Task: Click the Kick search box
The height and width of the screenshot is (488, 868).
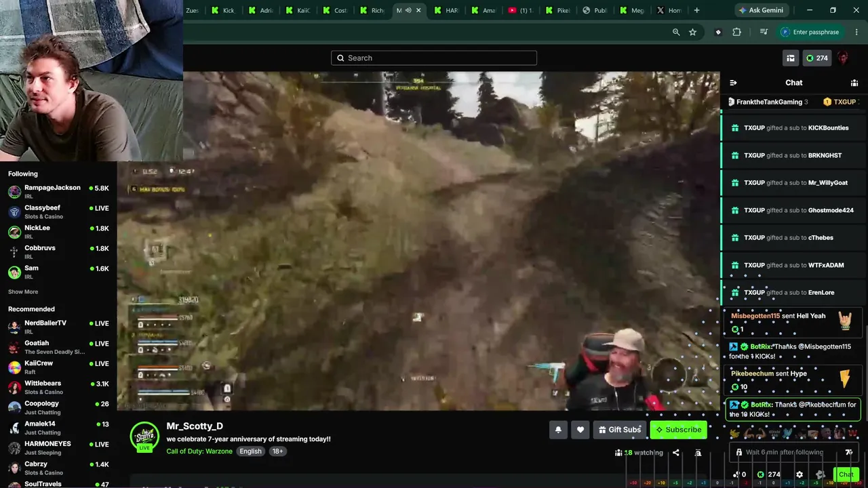Action: pos(434,58)
